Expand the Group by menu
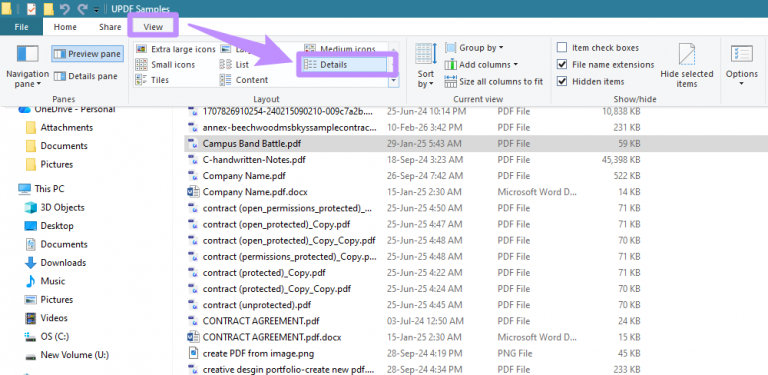Image resolution: width=768 pixels, height=375 pixels. click(474, 48)
